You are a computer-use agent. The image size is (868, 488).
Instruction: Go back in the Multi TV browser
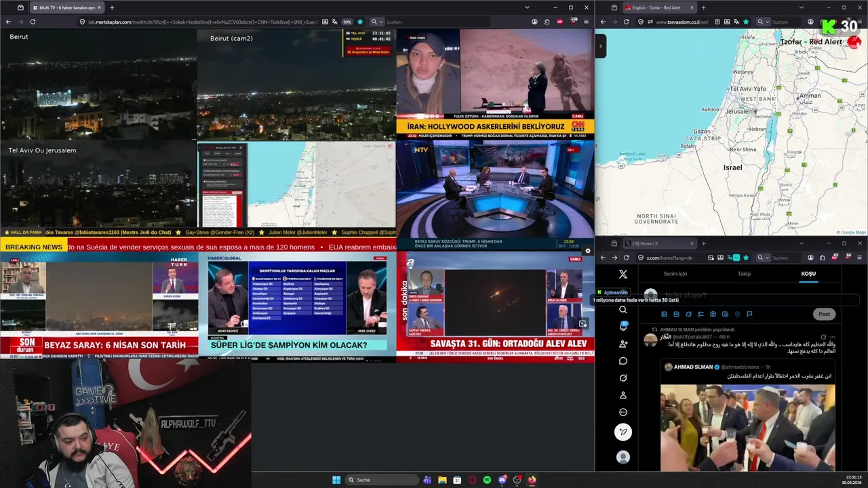click(x=8, y=22)
